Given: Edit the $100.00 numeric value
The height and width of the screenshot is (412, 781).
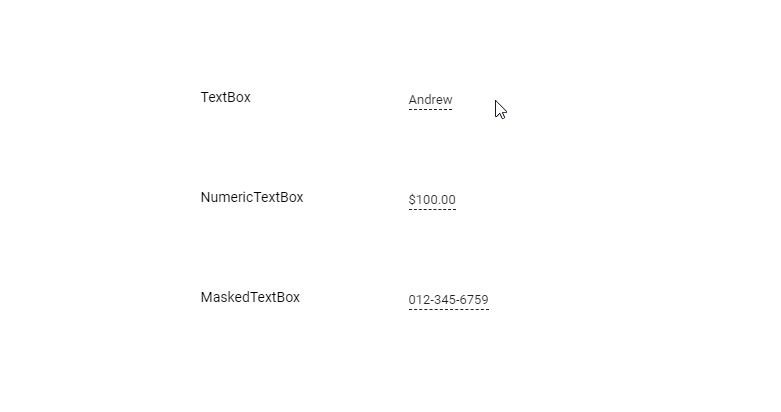Looking at the screenshot, I should [432, 200].
